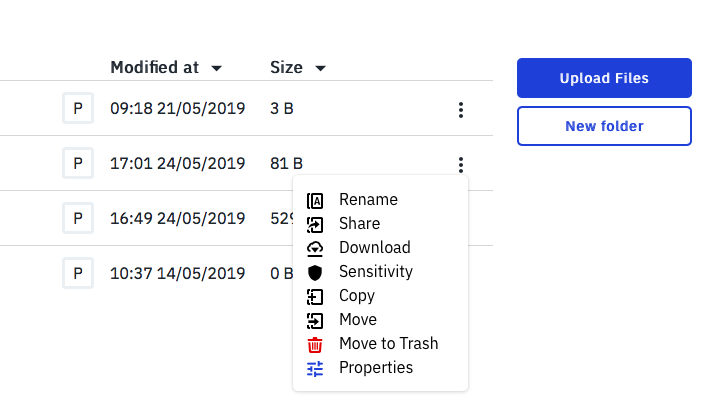Click the Upload Files button
This screenshot has height=415, width=721.
click(604, 78)
